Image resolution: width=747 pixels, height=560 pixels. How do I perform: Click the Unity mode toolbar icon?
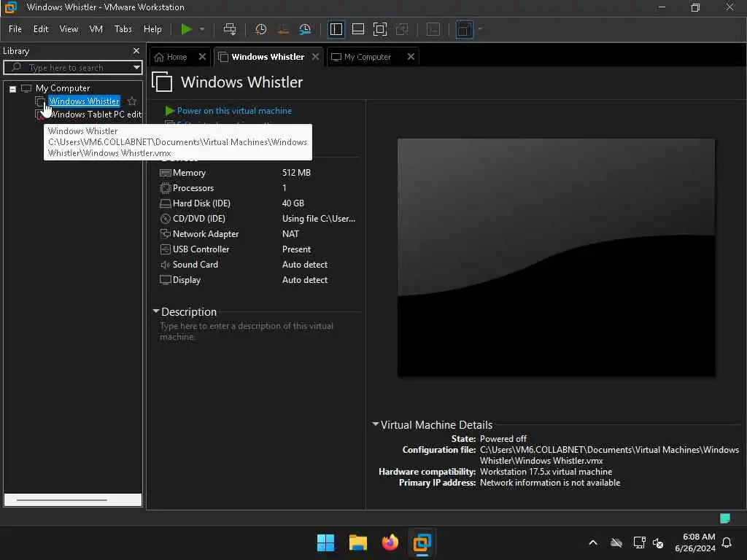pyautogui.click(x=402, y=29)
